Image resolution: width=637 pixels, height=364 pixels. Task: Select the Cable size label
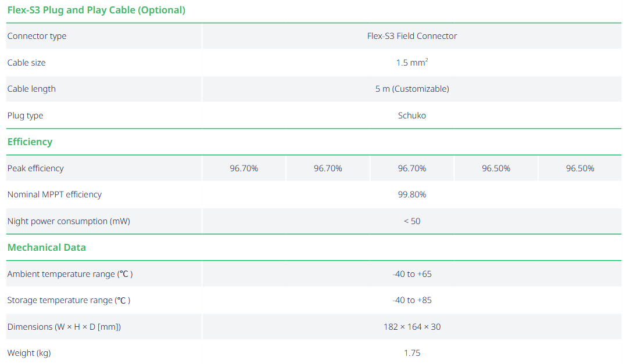click(x=26, y=63)
